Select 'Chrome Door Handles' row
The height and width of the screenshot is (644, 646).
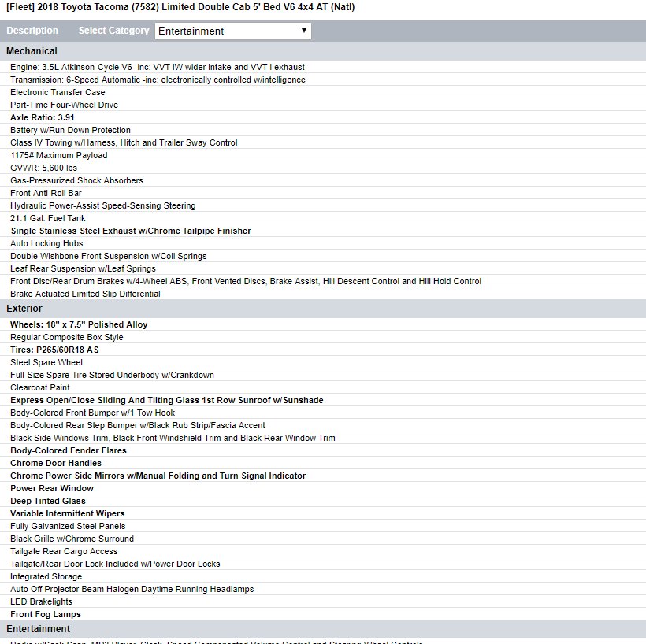pyautogui.click(x=323, y=463)
